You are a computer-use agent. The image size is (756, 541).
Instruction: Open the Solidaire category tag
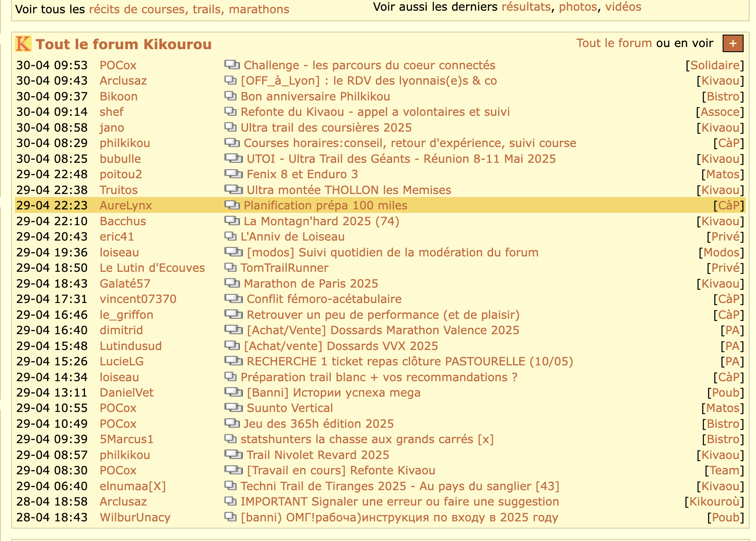715,65
